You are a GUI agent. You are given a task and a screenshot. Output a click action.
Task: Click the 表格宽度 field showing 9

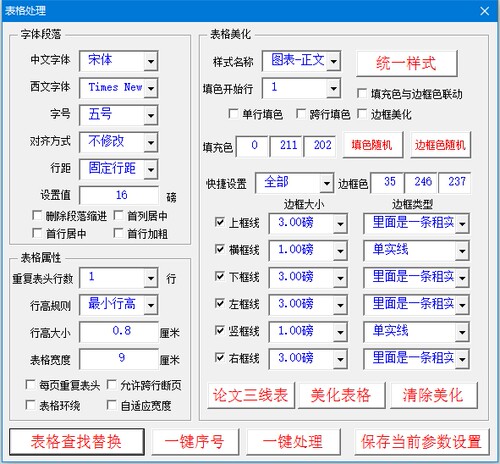119,359
